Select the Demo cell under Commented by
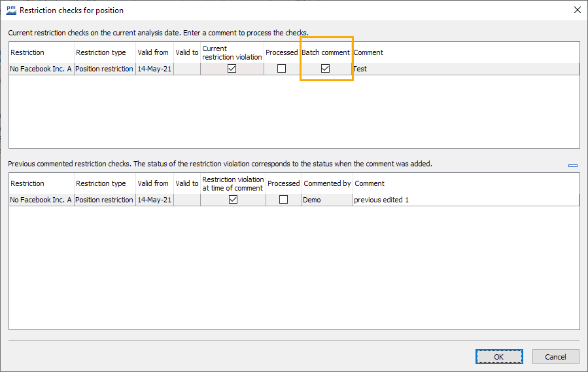Image resolution: width=588 pixels, height=372 pixels. point(327,200)
